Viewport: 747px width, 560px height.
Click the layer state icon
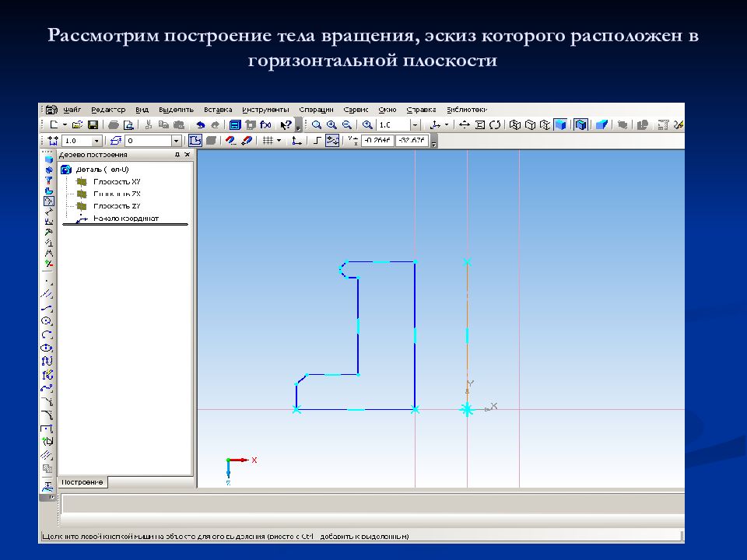116,141
